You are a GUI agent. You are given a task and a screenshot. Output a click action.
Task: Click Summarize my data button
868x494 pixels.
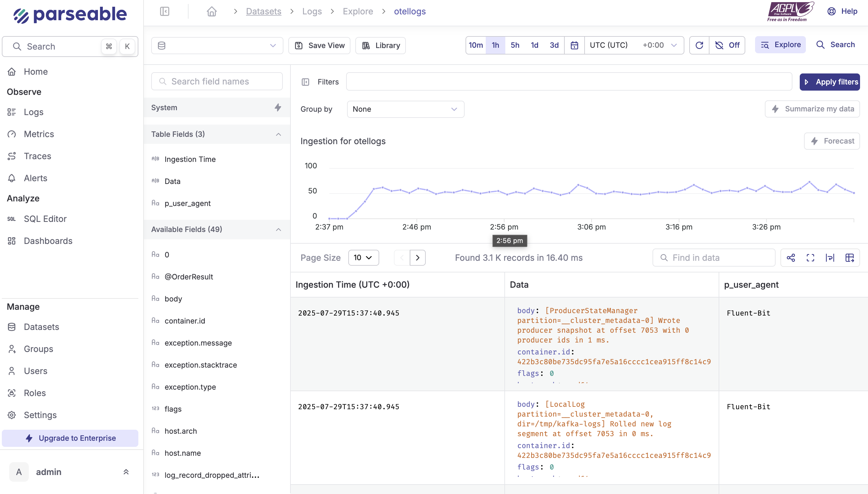coord(812,109)
